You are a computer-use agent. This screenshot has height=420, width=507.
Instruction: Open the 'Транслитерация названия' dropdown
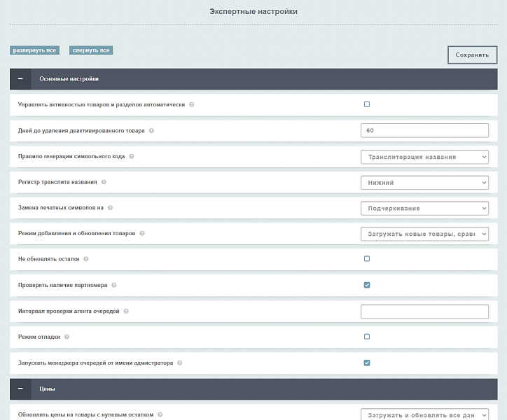[424, 157]
